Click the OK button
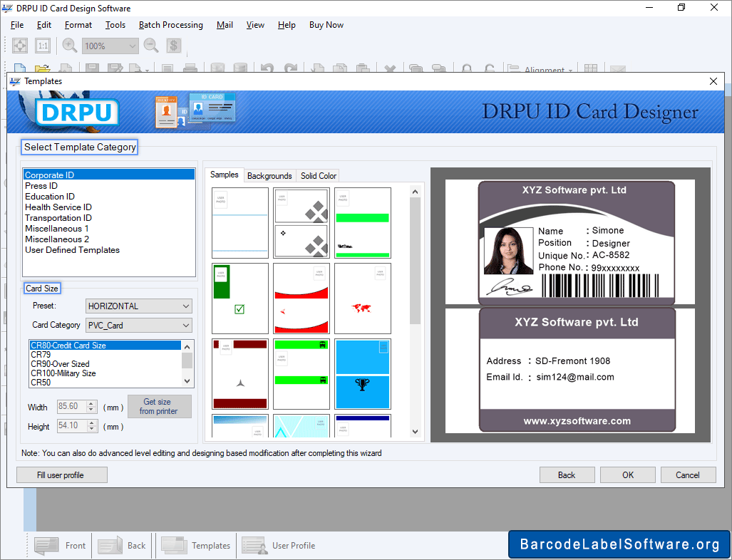The width and height of the screenshot is (732, 560). pyautogui.click(x=628, y=475)
